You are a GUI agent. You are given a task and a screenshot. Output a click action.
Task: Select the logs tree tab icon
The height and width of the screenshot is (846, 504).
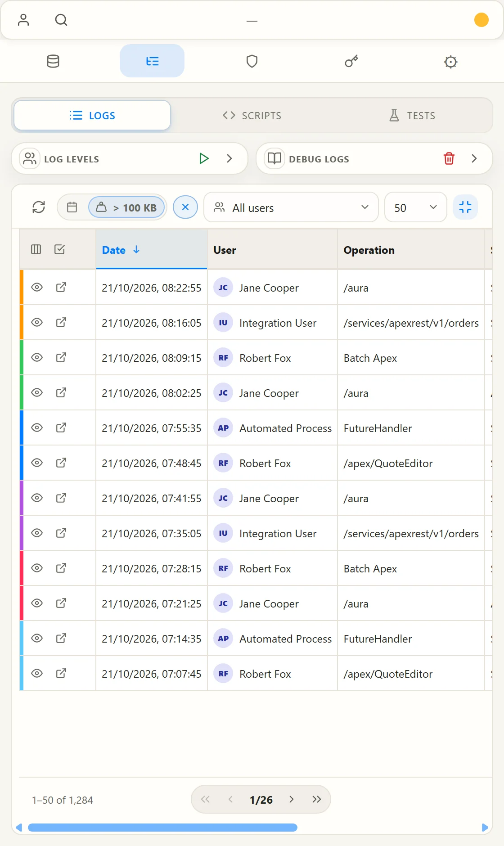[x=152, y=61]
